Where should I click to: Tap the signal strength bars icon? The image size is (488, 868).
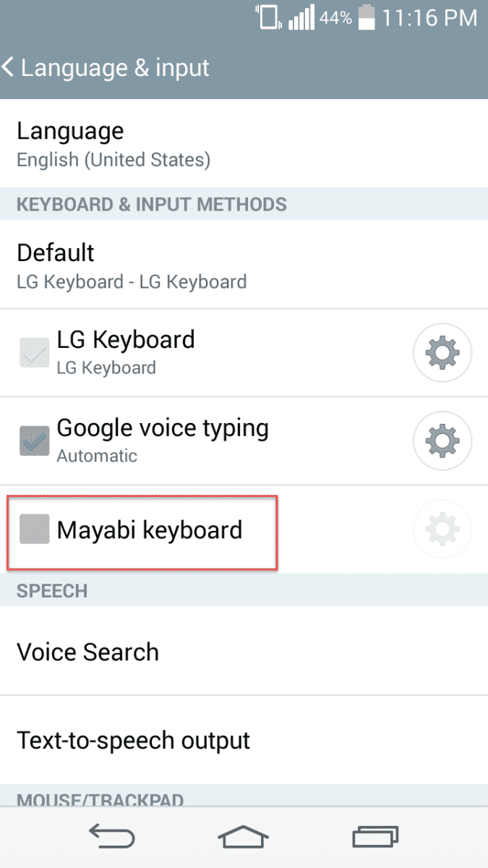click(x=301, y=18)
